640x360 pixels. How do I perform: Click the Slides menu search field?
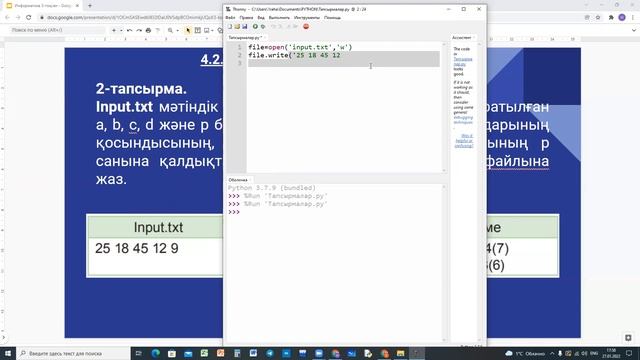(57, 30)
